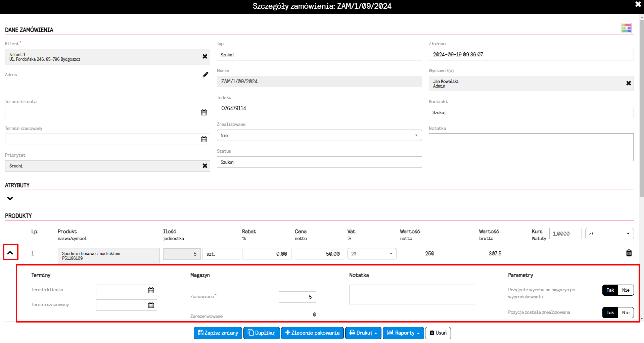
Task: Set Przyjęcie wyrobu na magazyn to Tak
Action: coord(610,290)
